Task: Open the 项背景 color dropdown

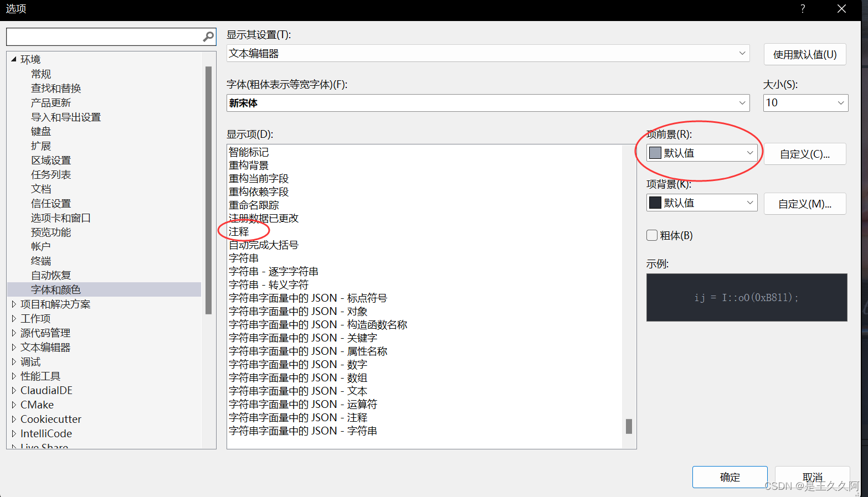Action: [x=750, y=203]
